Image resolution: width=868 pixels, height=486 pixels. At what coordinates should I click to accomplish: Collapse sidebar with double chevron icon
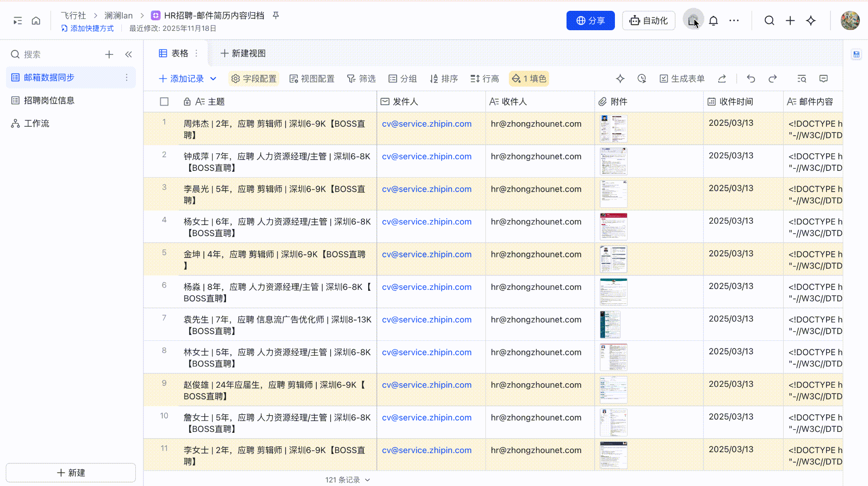point(129,55)
